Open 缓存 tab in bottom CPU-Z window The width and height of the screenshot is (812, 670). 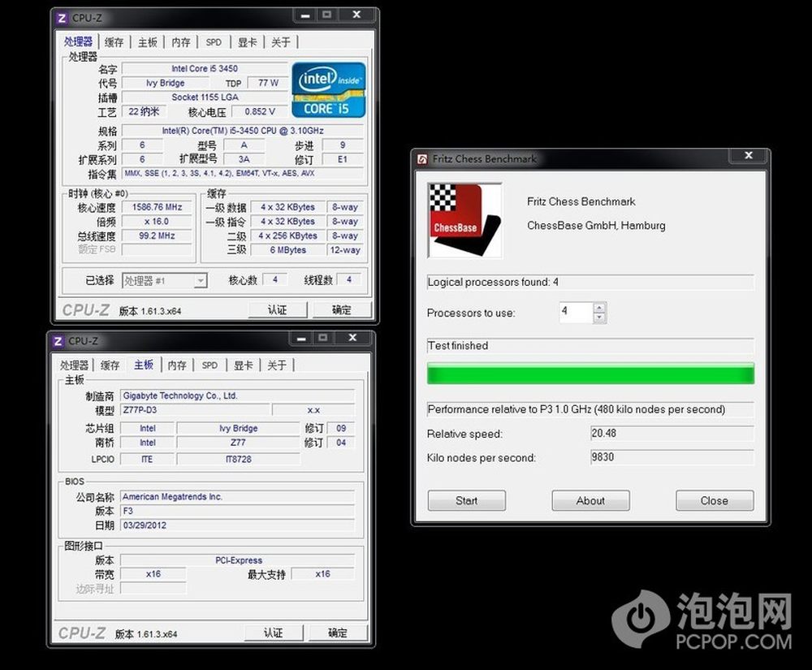tap(110, 365)
